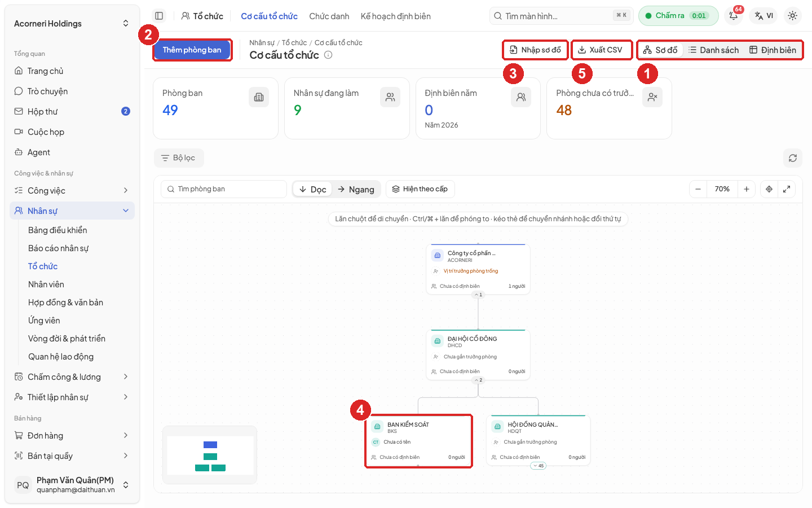Click the Tìm phòng ban search field

[224, 189]
